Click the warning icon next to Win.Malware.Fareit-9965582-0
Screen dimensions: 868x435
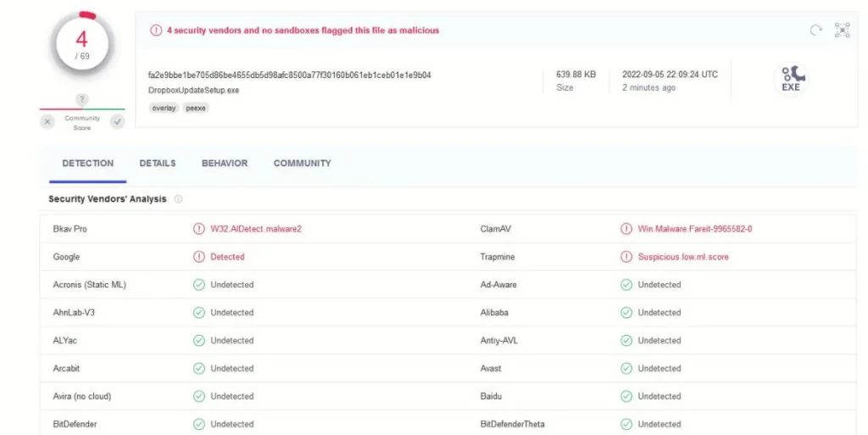point(626,229)
